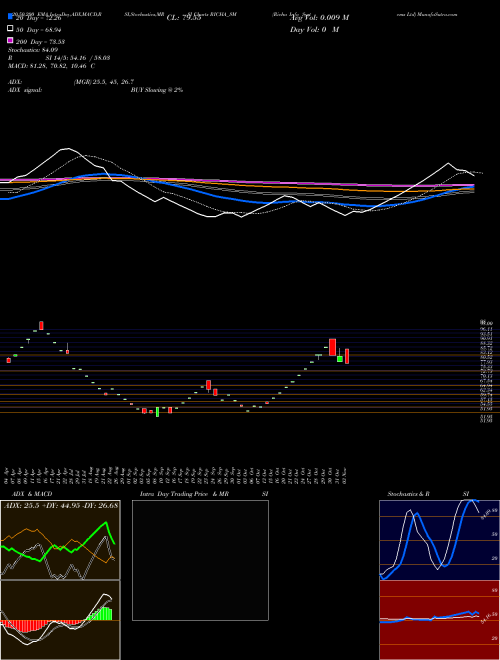Image resolution: width=500 pixels, height=660 pixels.
Task: Click the blue 20 Day legend swatch
Action: point(10,17)
